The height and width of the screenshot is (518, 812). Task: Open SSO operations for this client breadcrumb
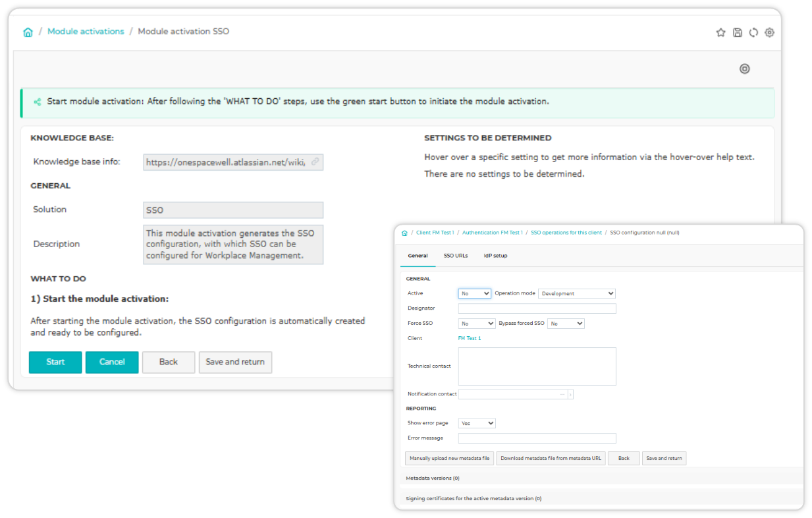click(566, 233)
